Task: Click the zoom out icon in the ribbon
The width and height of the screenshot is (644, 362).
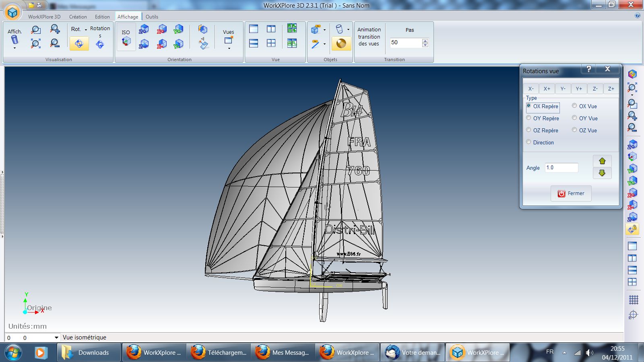Action: click(55, 43)
